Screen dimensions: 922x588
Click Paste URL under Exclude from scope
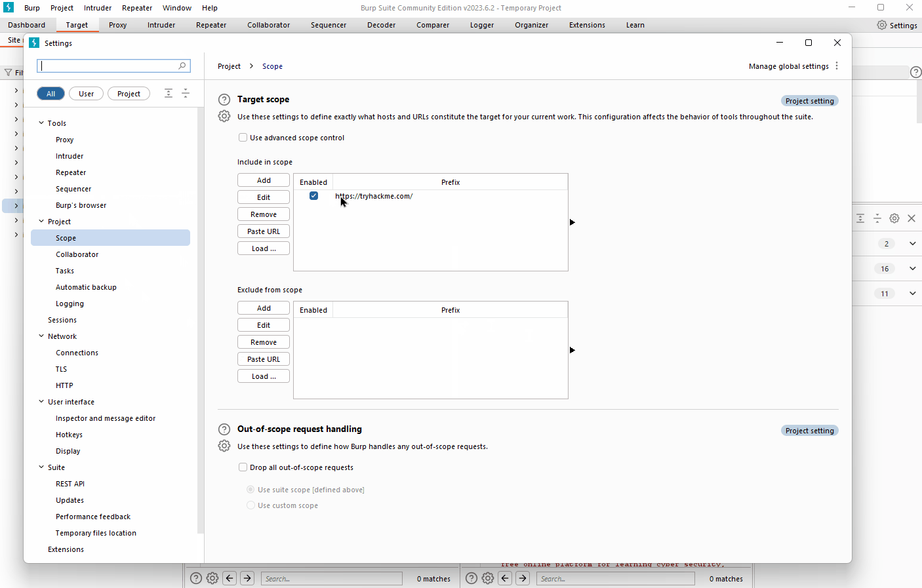pyautogui.click(x=264, y=359)
